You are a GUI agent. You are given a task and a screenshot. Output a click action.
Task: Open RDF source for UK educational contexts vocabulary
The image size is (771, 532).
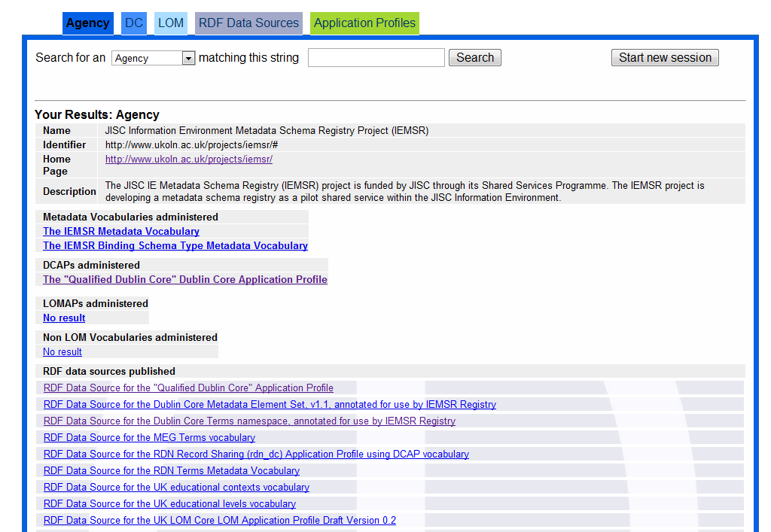(176, 488)
